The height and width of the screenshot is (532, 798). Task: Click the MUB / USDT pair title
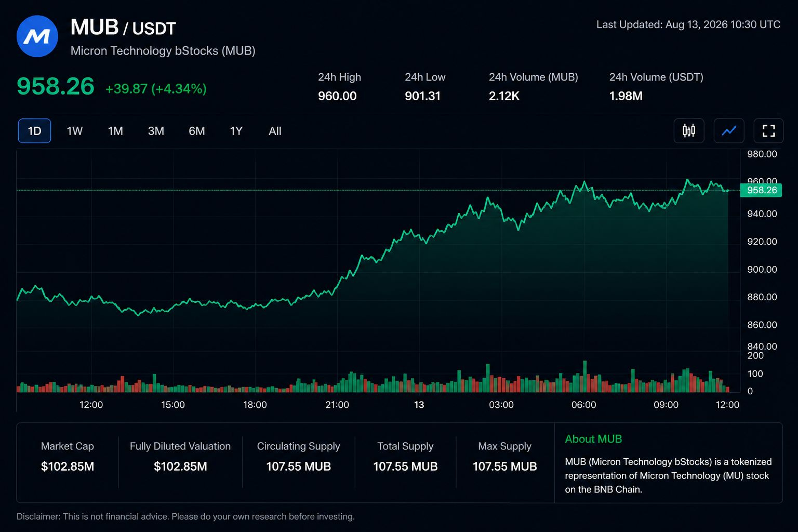point(123,28)
